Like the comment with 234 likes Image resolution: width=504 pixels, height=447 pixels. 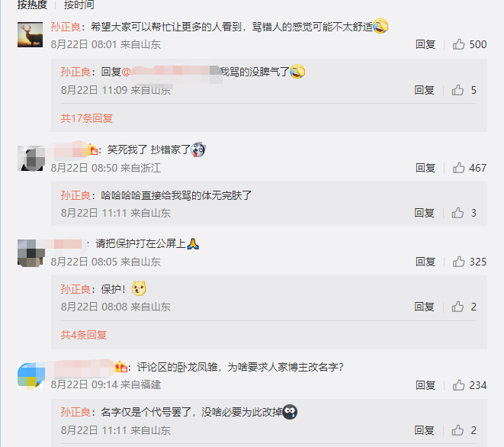pos(459,385)
